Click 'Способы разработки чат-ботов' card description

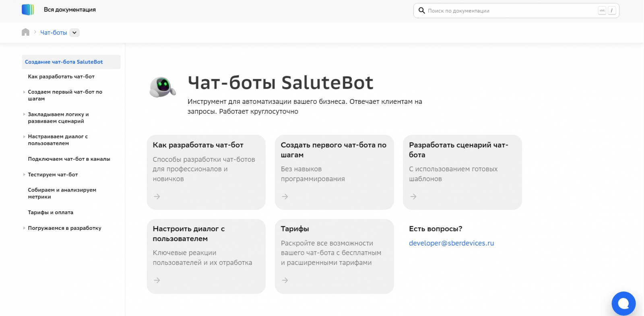(x=204, y=169)
